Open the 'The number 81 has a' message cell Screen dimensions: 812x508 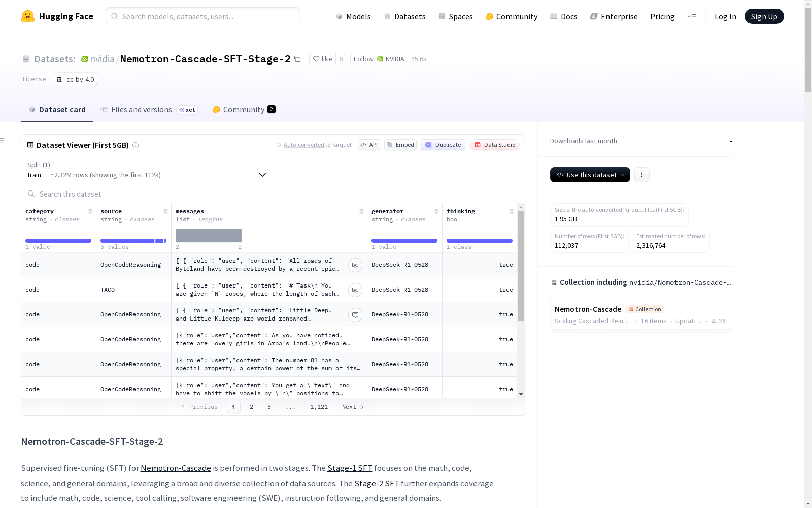269,364
